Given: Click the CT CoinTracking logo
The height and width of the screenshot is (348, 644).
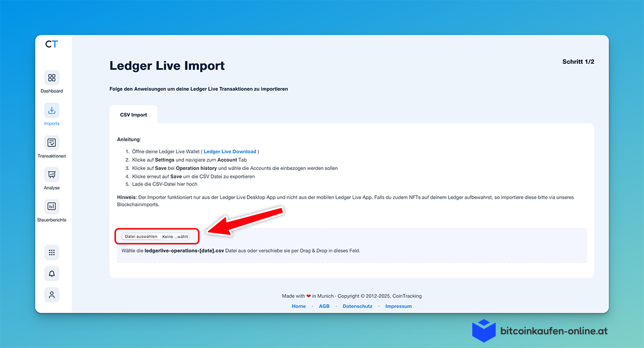Looking at the screenshot, I should click(x=52, y=45).
